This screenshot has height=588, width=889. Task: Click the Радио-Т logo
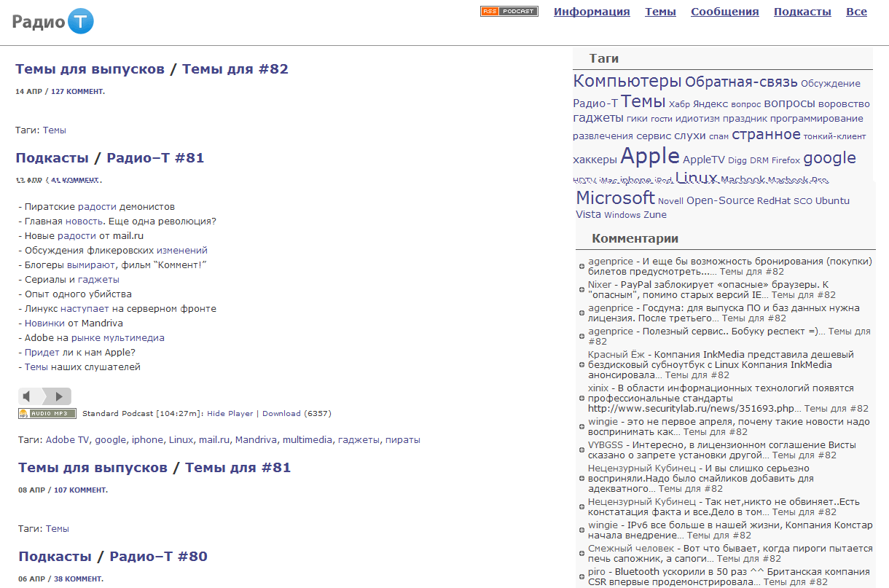click(53, 22)
